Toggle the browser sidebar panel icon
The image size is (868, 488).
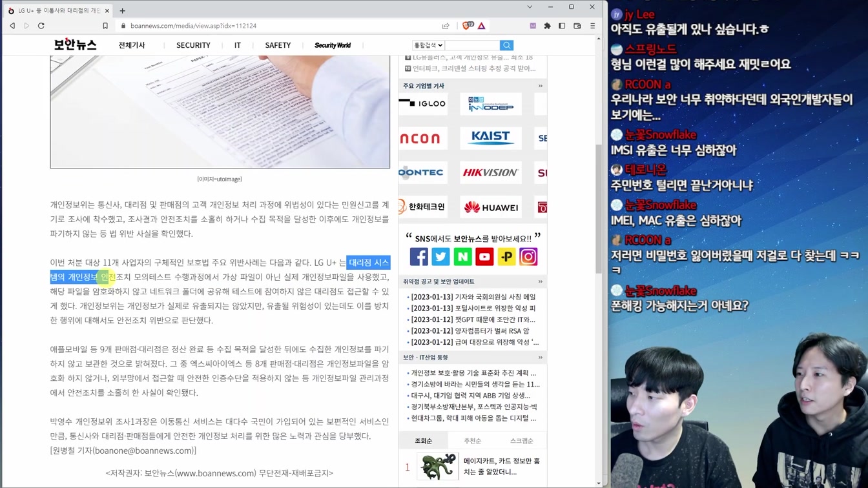(562, 26)
